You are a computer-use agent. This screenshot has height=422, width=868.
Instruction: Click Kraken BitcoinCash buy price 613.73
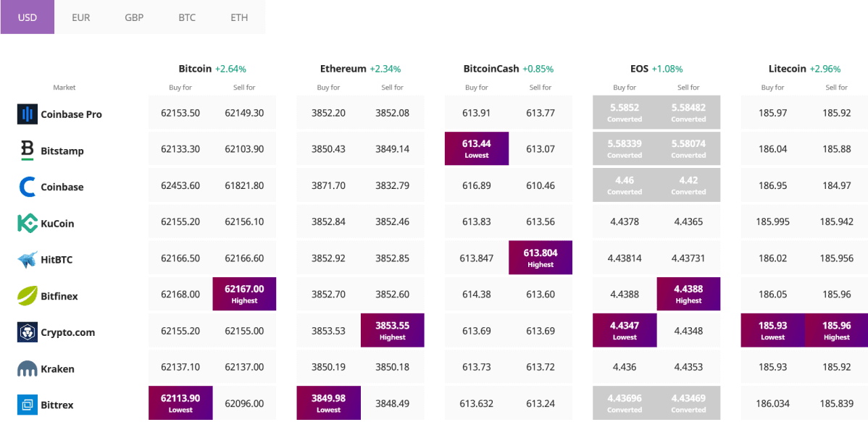[477, 367]
